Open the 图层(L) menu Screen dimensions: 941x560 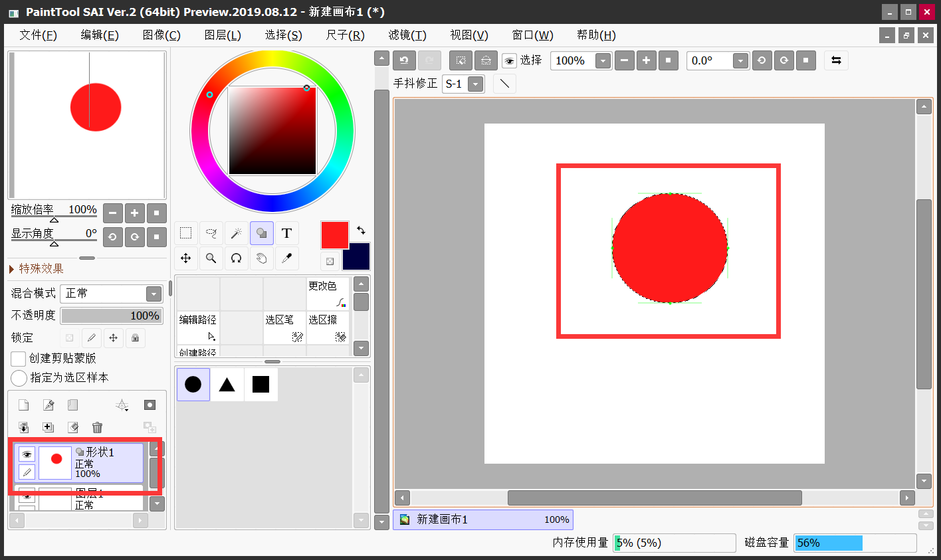point(223,35)
